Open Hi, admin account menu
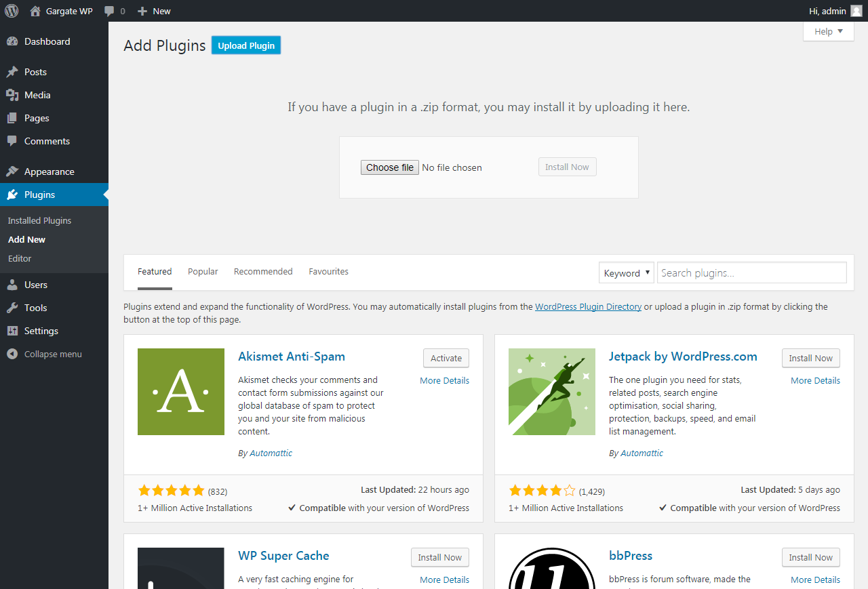868x589 pixels. pos(835,11)
